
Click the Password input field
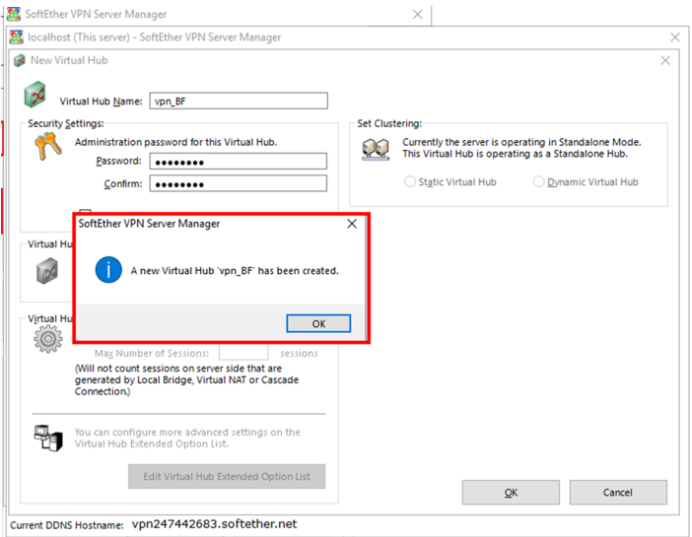click(x=238, y=161)
